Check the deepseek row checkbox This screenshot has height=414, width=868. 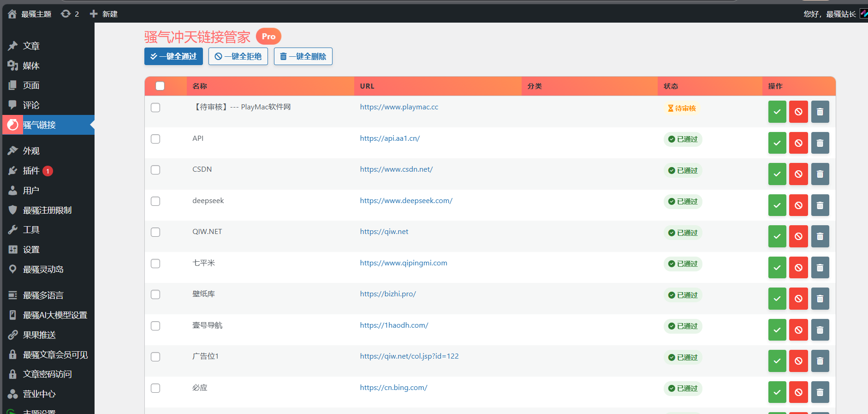tap(155, 201)
